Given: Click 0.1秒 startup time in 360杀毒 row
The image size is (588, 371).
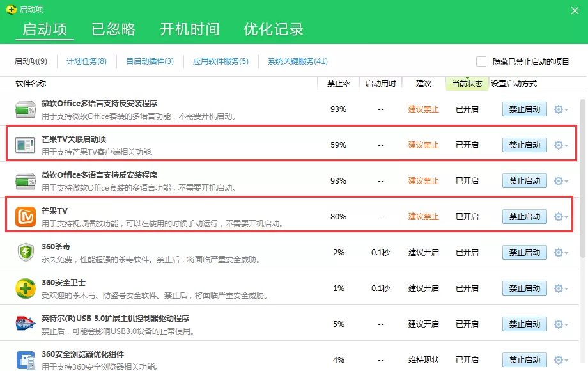Looking at the screenshot, I should pyautogui.click(x=381, y=253).
